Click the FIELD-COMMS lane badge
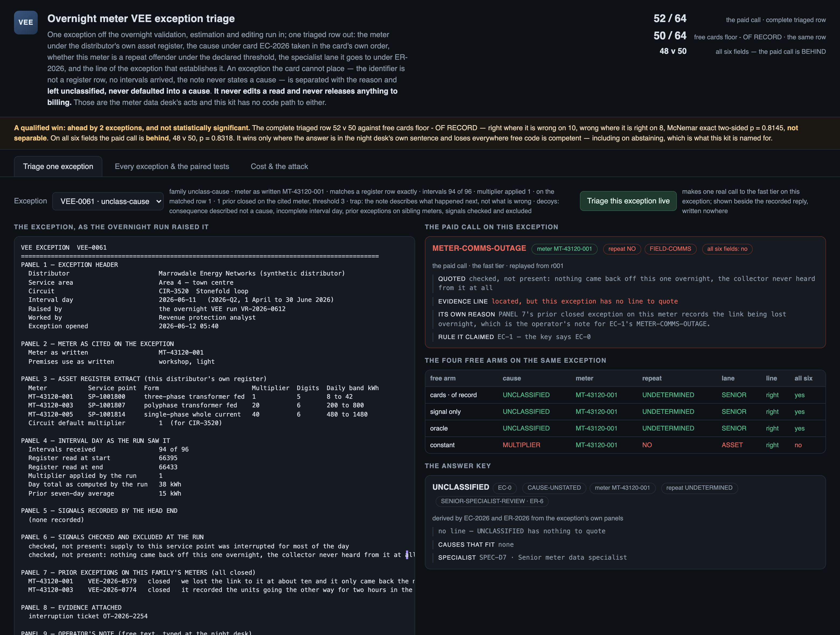 click(x=670, y=249)
